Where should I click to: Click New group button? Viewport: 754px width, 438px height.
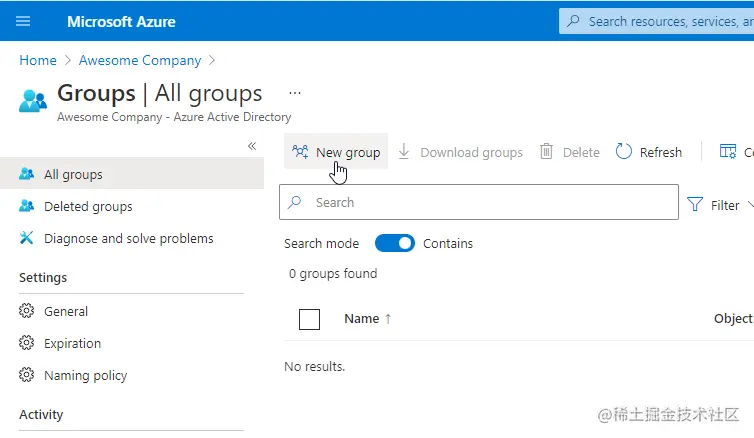coord(336,152)
